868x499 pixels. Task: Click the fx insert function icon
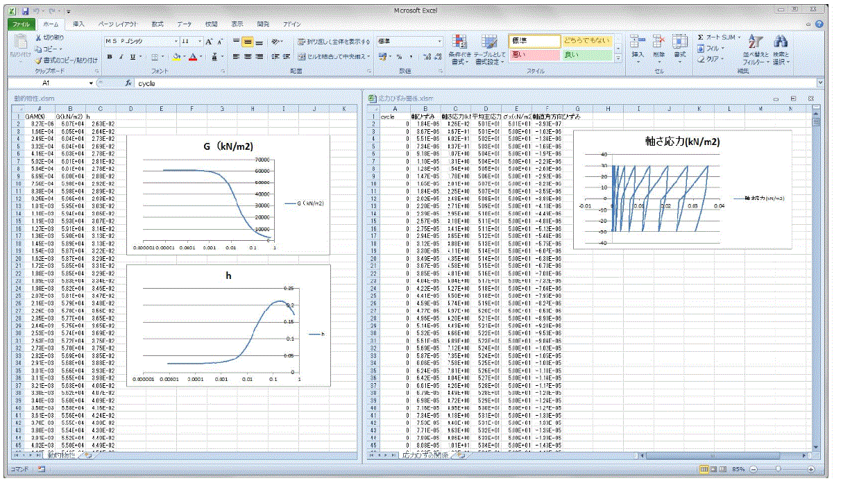coord(128,83)
